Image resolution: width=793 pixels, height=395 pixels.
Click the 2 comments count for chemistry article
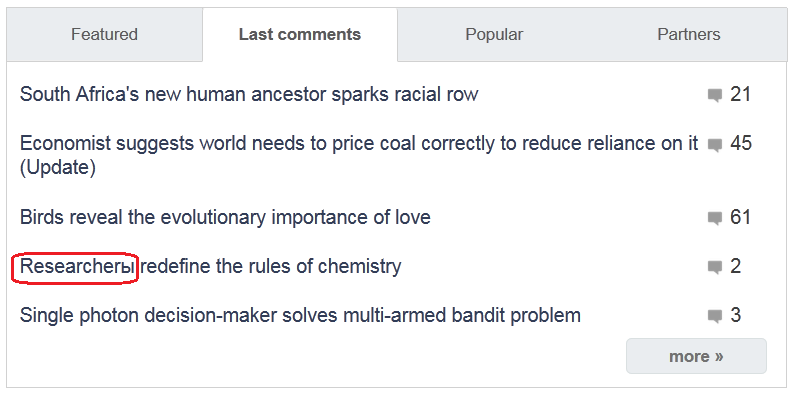[735, 266]
